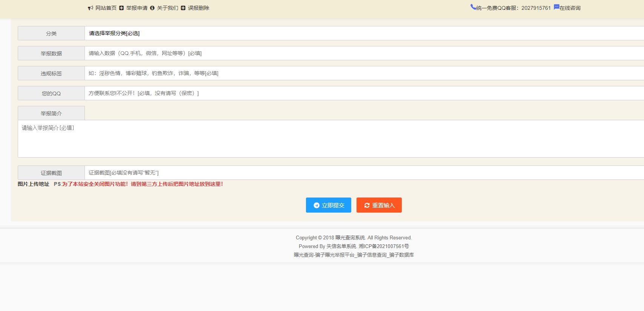Image resolution: width=644 pixels, height=311 pixels.
Task: Click the refresh icon on 重置输入
Action: tap(367, 205)
